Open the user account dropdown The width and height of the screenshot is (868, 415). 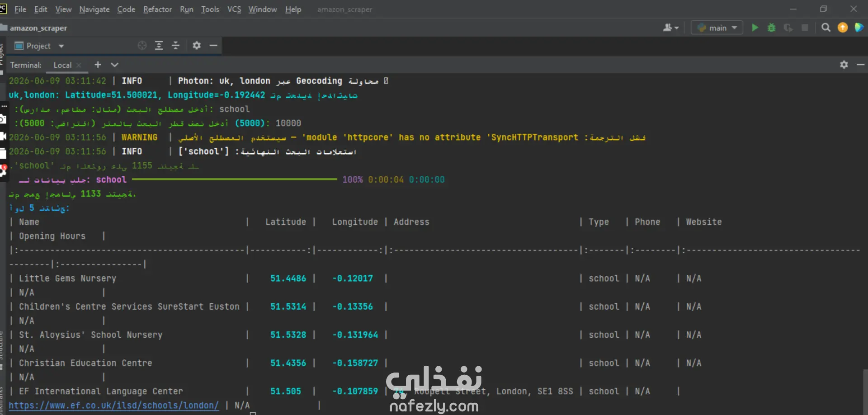[671, 28]
